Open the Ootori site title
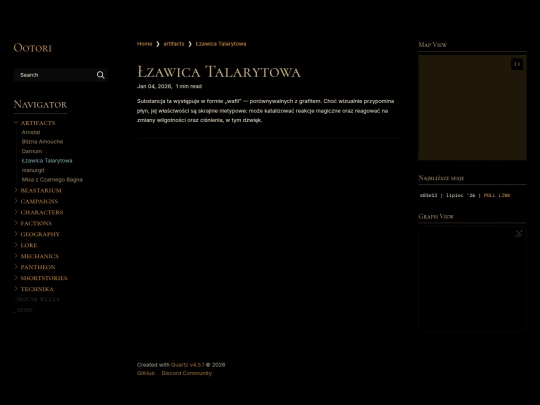The height and width of the screenshot is (405, 540). [x=32, y=48]
